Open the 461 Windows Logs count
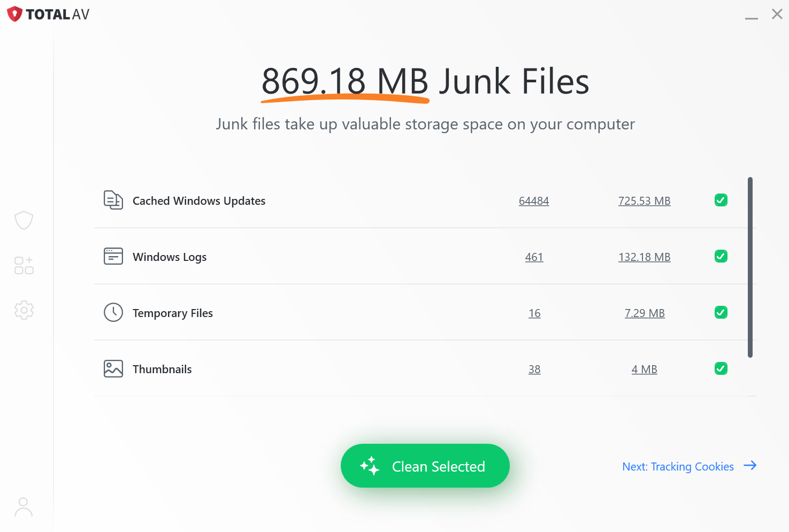Viewport: 789px width, 532px height. point(534,257)
